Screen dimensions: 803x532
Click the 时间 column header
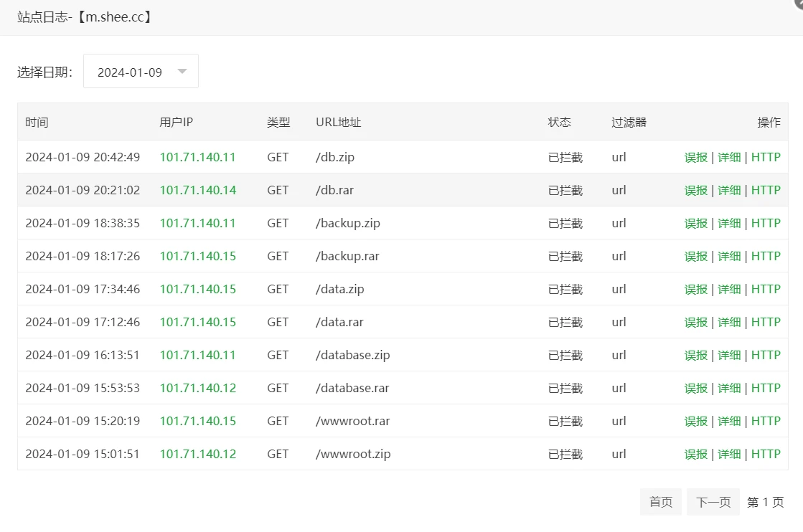point(37,122)
